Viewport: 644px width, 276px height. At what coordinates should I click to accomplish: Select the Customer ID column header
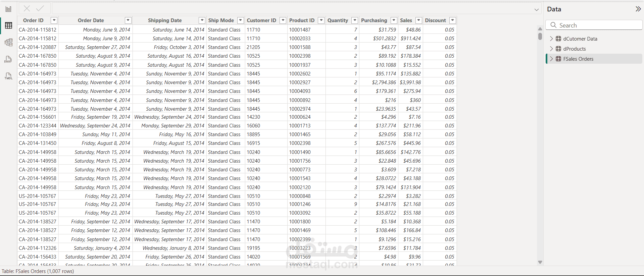(261, 20)
